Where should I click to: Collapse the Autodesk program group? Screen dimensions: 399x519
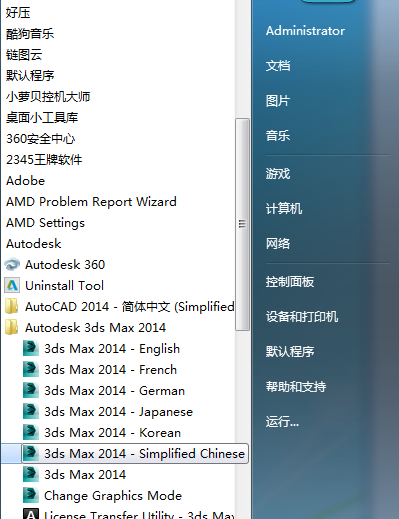[34, 244]
